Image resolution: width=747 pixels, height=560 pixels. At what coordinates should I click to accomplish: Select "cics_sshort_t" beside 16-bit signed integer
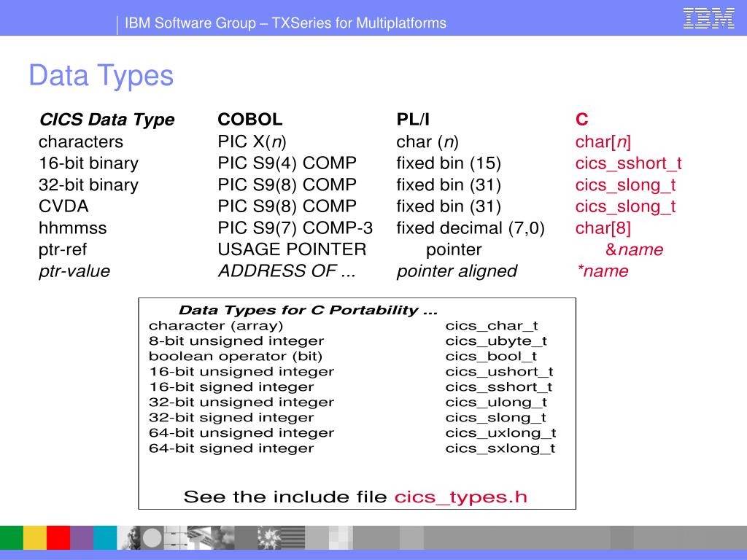tap(499, 386)
